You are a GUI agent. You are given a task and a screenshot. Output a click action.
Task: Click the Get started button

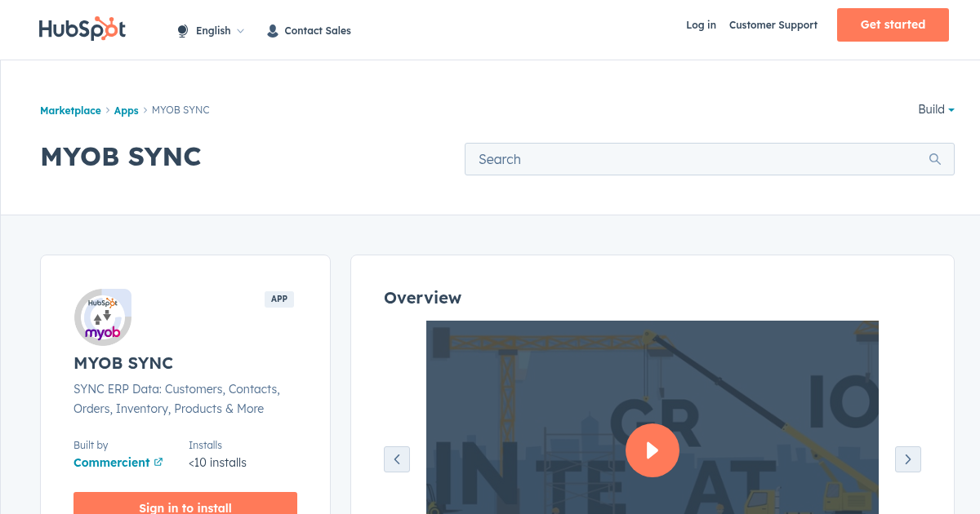[893, 24]
